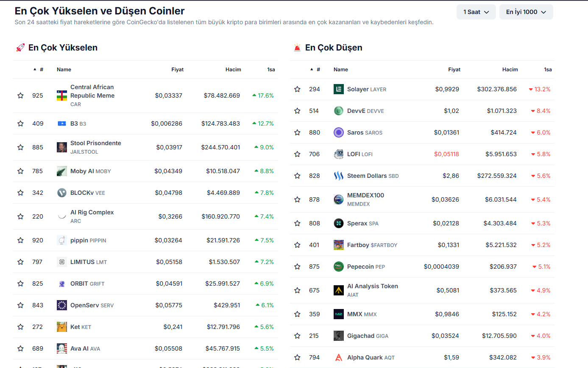Click the DevvE coin logo icon
The image size is (588, 368).
[338, 111]
